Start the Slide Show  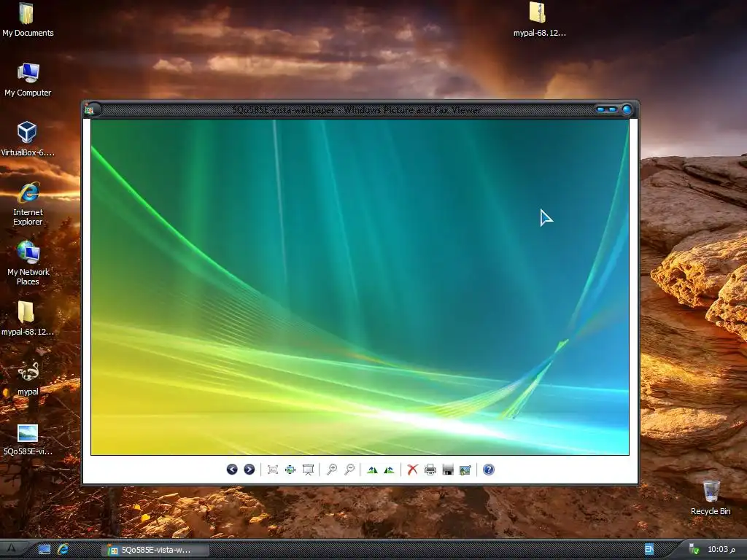tap(309, 470)
